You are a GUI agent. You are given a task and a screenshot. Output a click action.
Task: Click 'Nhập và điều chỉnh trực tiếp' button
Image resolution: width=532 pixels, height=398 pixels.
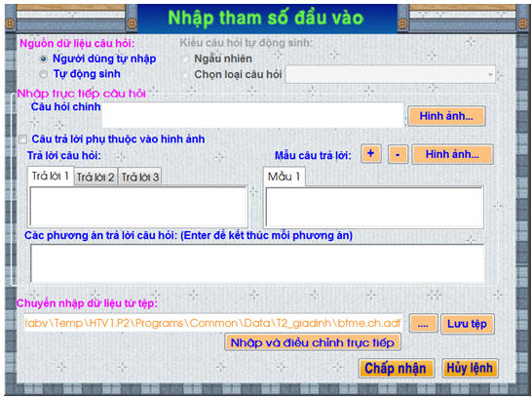(313, 342)
